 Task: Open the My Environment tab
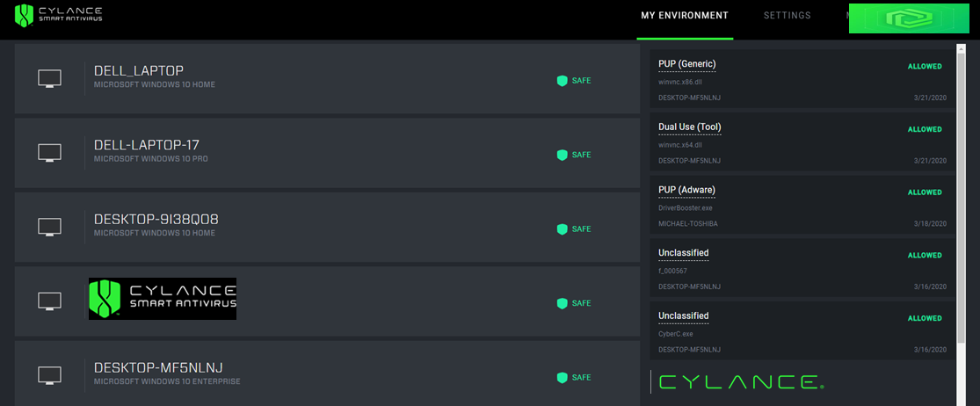pyautogui.click(x=685, y=16)
